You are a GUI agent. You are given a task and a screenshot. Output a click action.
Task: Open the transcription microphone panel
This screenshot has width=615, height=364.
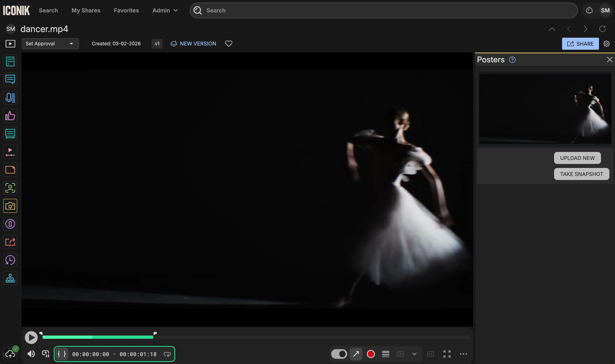[x=10, y=98]
